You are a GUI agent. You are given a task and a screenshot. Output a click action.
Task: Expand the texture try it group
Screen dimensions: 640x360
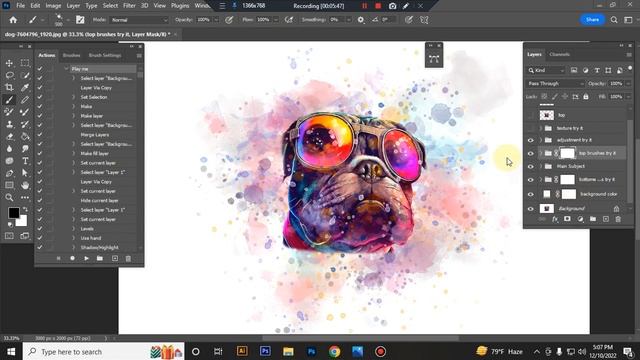pyautogui.click(x=541, y=128)
